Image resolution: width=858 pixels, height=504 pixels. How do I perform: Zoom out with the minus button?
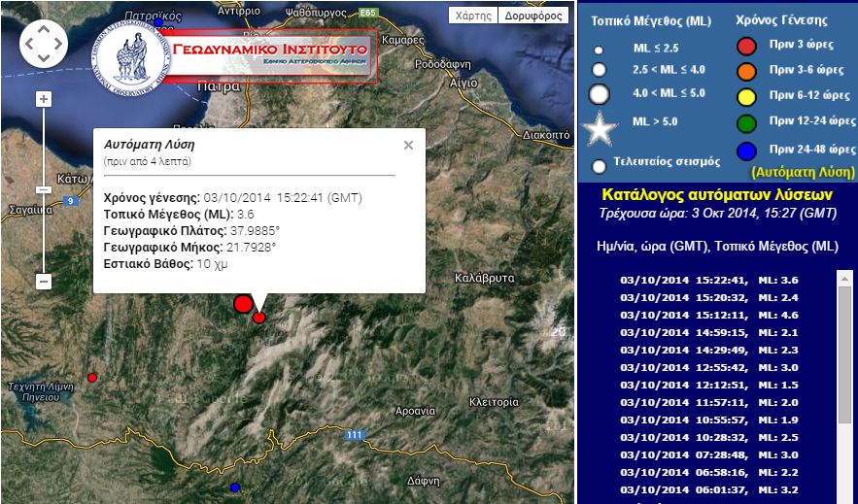coord(44,281)
